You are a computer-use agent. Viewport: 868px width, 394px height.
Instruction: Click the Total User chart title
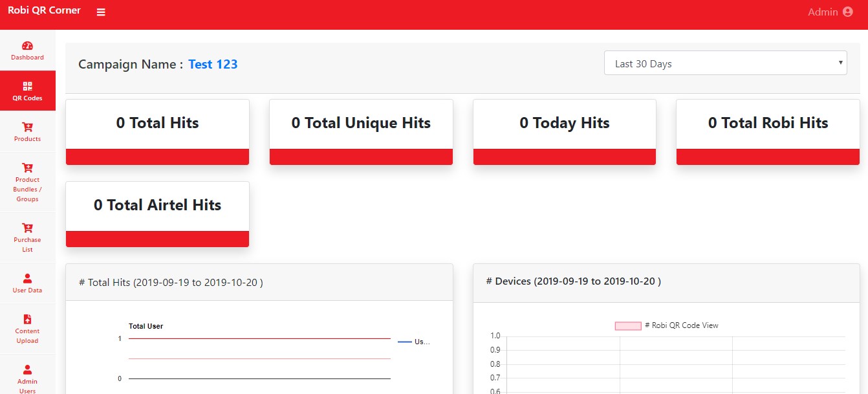pyautogui.click(x=146, y=326)
